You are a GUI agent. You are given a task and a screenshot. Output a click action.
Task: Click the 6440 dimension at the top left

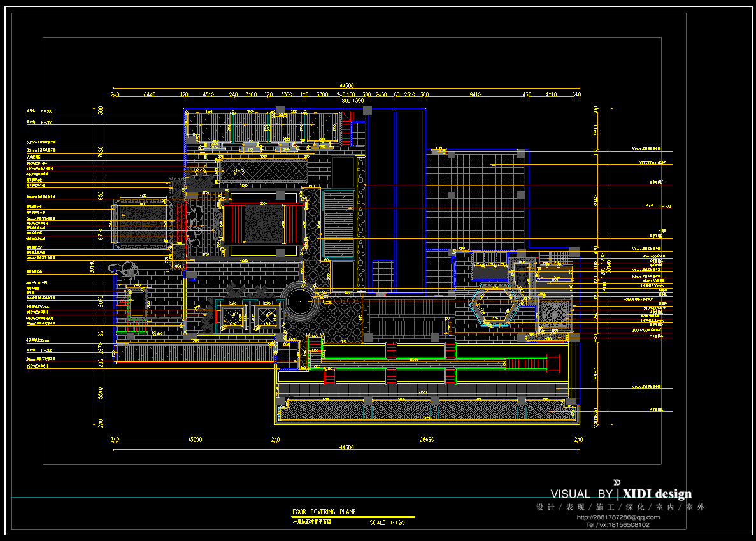click(150, 95)
